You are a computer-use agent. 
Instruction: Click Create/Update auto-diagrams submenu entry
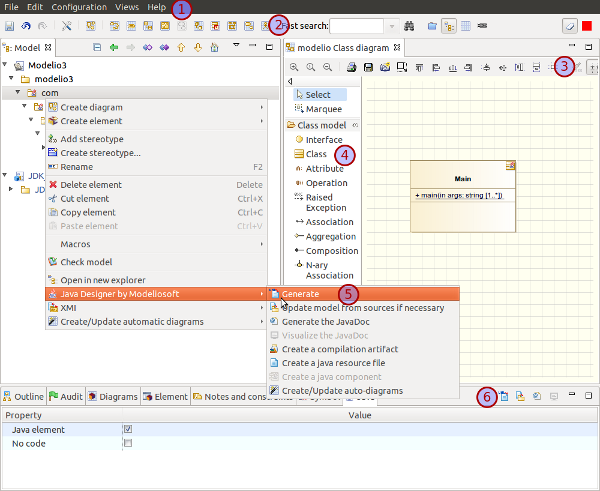(x=363, y=391)
